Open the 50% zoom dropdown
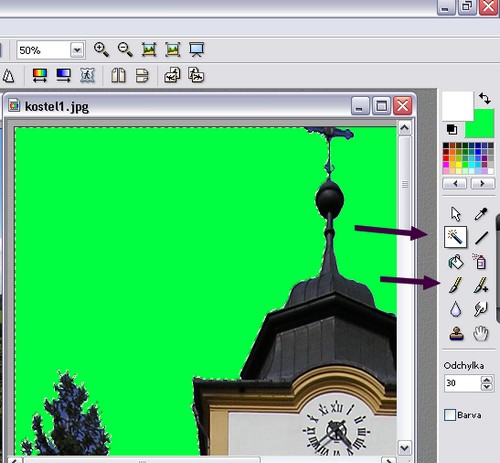 coord(77,50)
